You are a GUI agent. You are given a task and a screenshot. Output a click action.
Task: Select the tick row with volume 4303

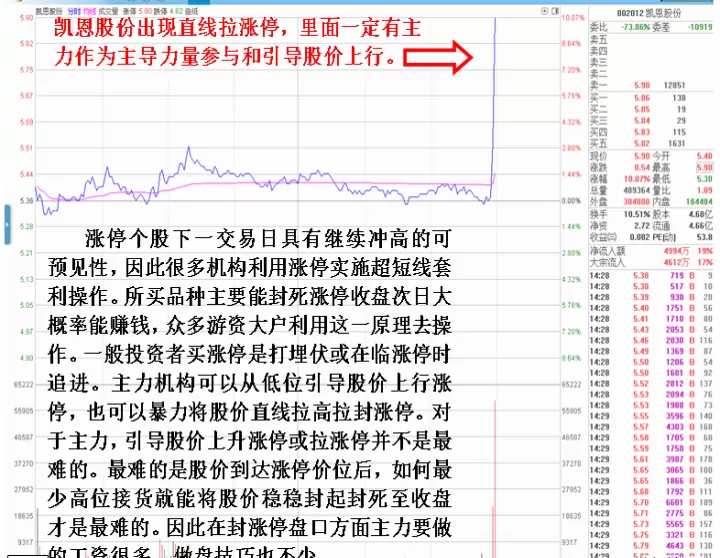point(651,427)
